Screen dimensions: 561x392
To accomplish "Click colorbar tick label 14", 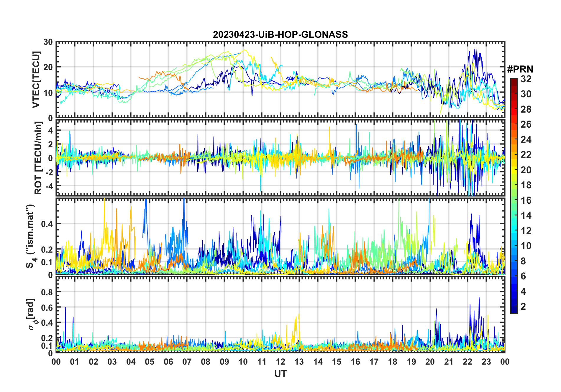I will (526, 215).
